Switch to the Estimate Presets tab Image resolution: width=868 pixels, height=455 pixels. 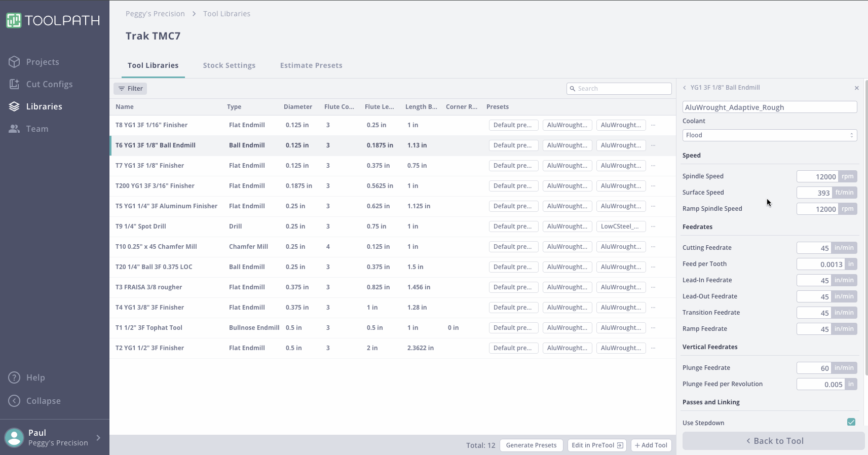pos(311,65)
